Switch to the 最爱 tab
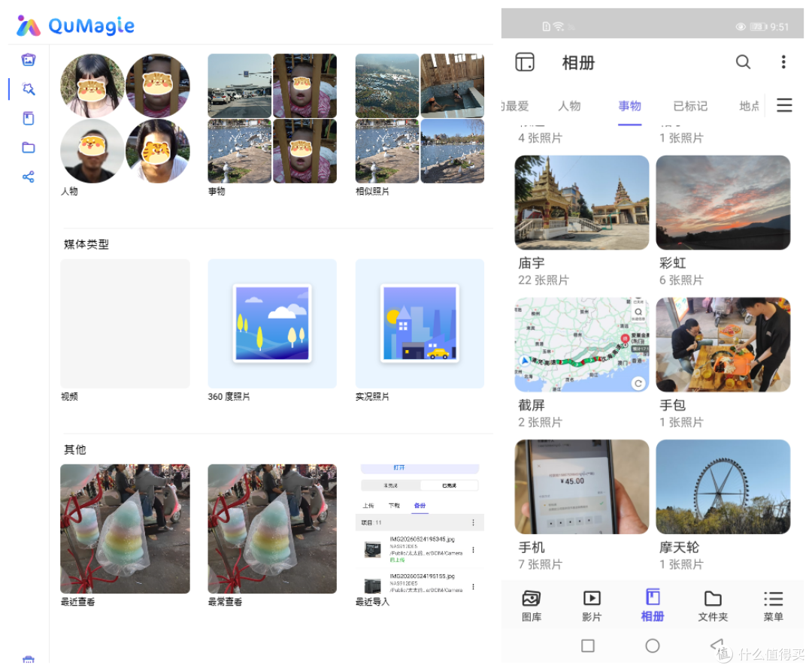812x671 pixels. [515, 106]
